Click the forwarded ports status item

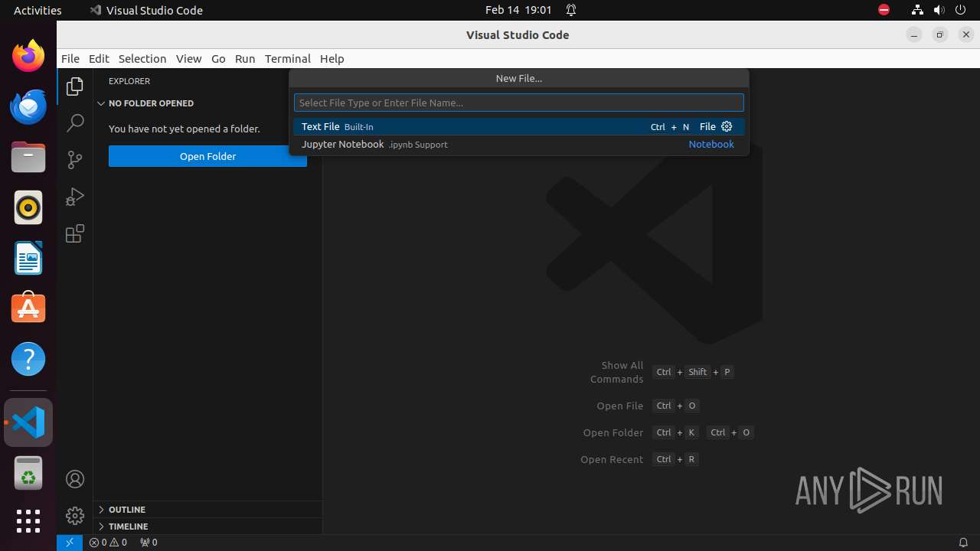click(x=149, y=543)
